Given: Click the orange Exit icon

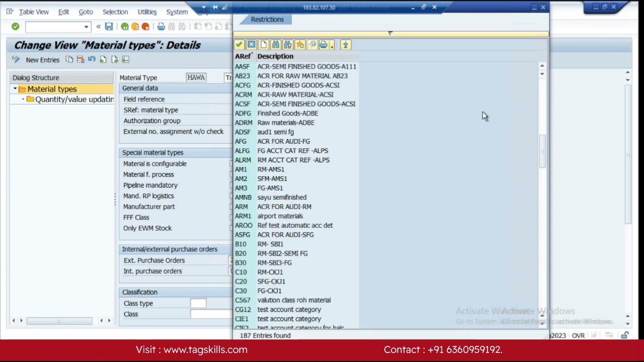Looking at the screenshot, I should click(135, 27).
